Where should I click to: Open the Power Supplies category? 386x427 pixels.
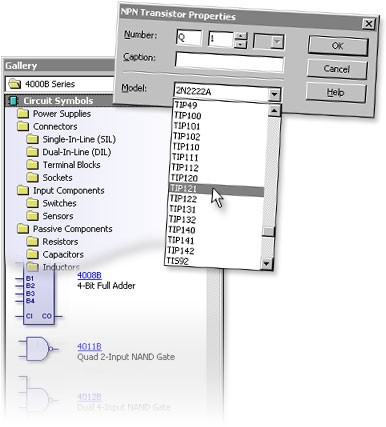pos(62,114)
